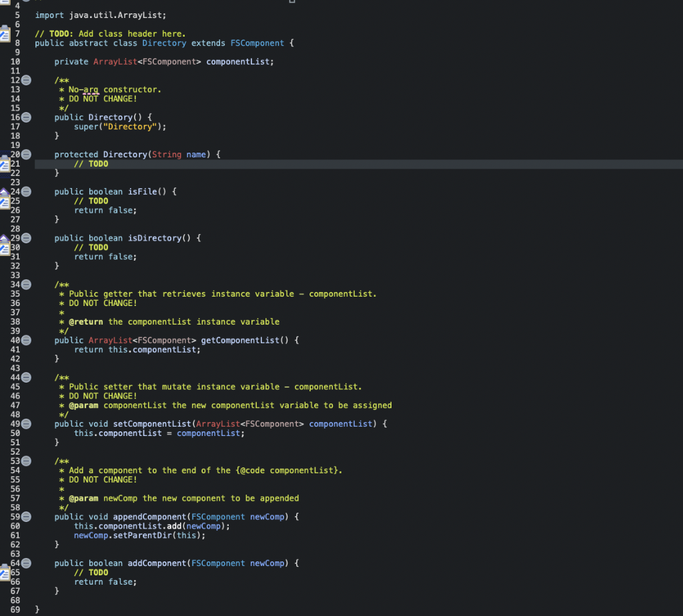Screen dimensions: 683x616
Task: Click the task marker at line 65
Action: click(5, 572)
